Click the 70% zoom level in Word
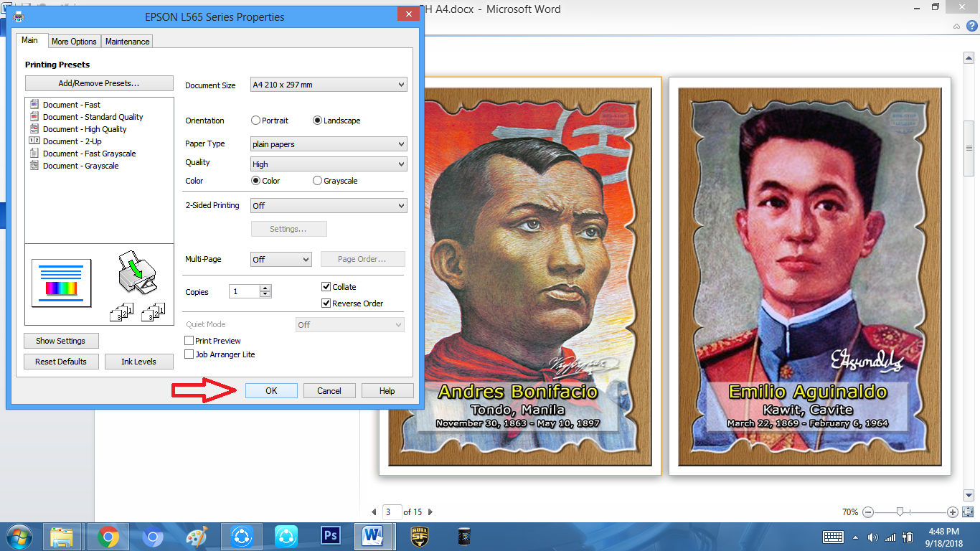This screenshot has width=980, height=551. point(850,512)
